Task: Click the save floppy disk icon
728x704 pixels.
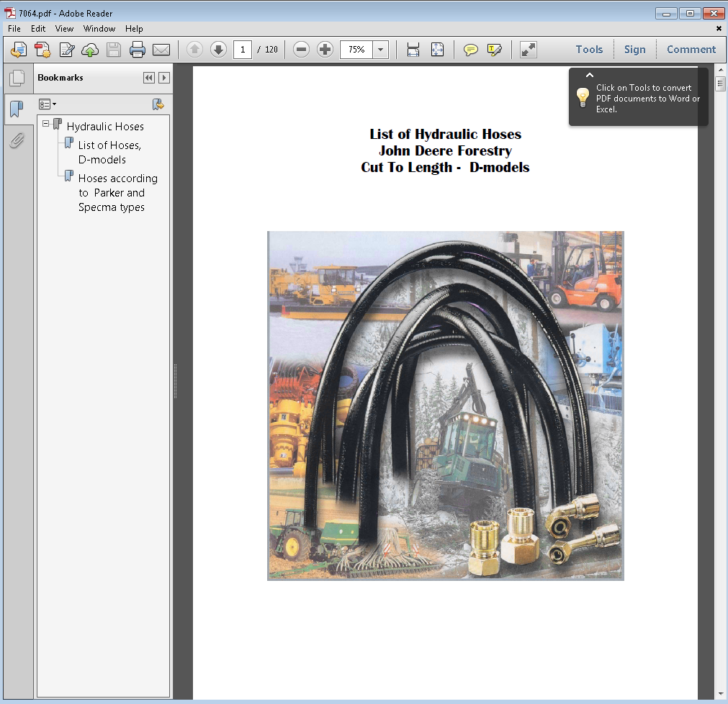Action: point(114,50)
